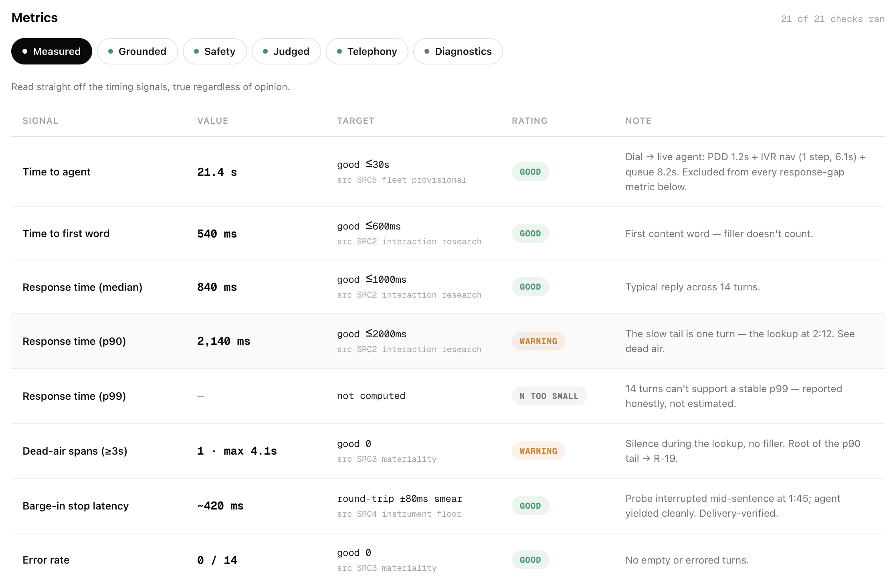Switch to the Grounded tab
This screenshot has width=893, height=588.
point(137,51)
